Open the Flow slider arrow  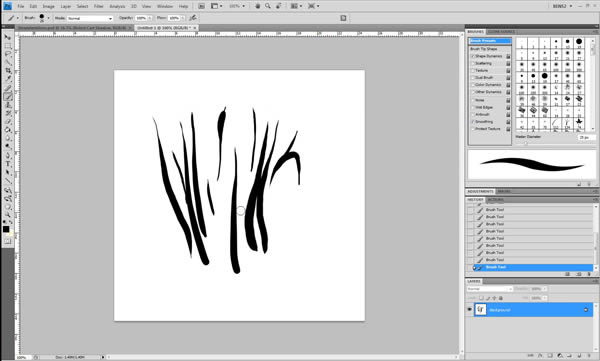pos(183,18)
